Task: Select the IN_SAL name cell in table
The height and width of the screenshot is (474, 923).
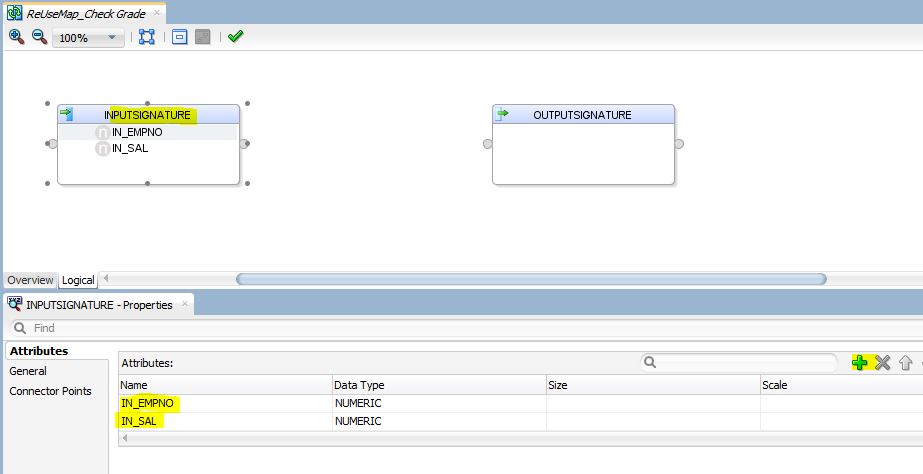Action: (x=225, y=421)
